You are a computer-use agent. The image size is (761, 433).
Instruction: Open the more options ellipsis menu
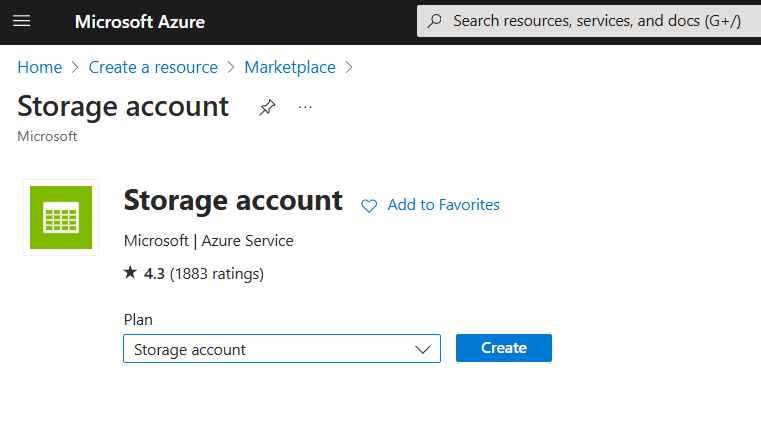(x=305, y=107)
